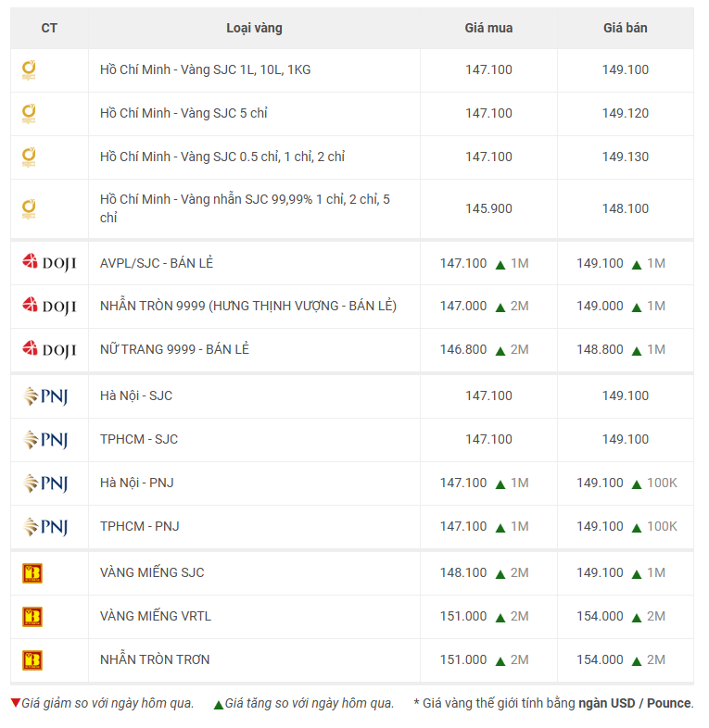Click the VÀNG MIẾNG VRTL row label
Viewport: 709px width, 728px height.
[156, 616]
